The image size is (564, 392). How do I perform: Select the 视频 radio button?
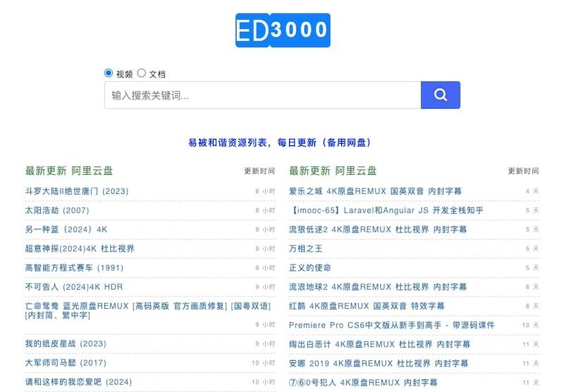tap(109, 73)
